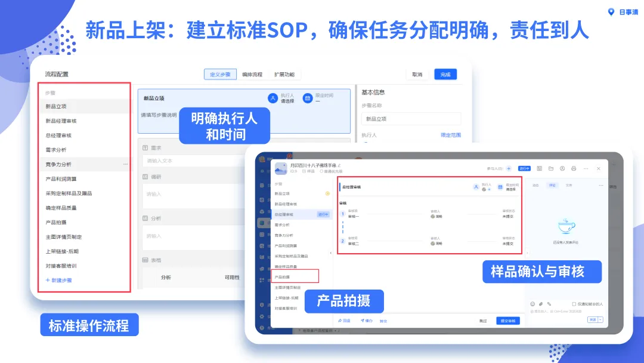Click the 回退 button
This screenshot has height=363, width=644.
(x=345, y=321)
